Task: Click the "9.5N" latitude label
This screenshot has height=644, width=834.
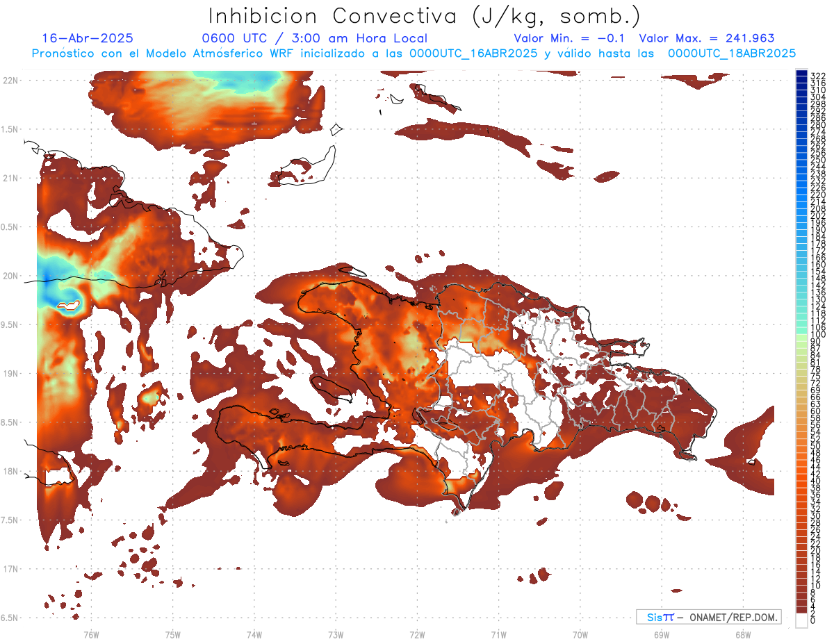Action: coord(10,325)
